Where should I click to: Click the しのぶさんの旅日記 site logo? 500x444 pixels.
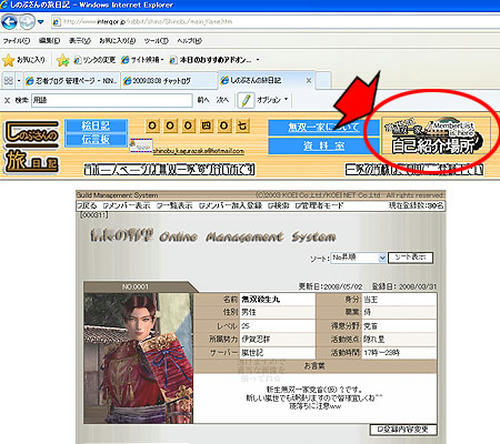(x=31, y=147)
